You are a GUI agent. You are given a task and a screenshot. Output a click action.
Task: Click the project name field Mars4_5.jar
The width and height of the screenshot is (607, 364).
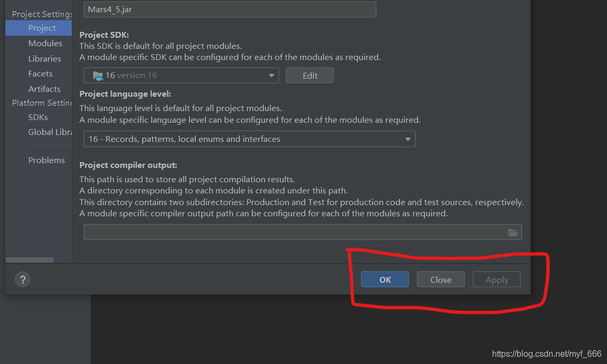[x=230, y=9]
